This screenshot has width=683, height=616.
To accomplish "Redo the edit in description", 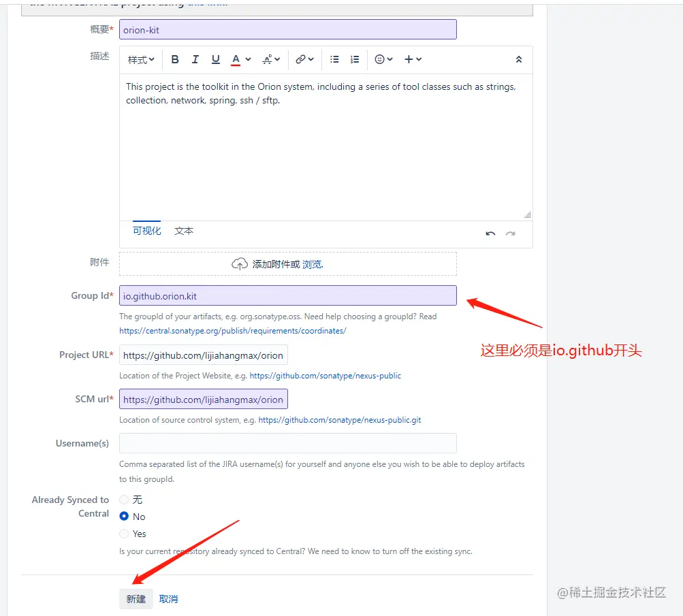I will [x=511, y=233].
